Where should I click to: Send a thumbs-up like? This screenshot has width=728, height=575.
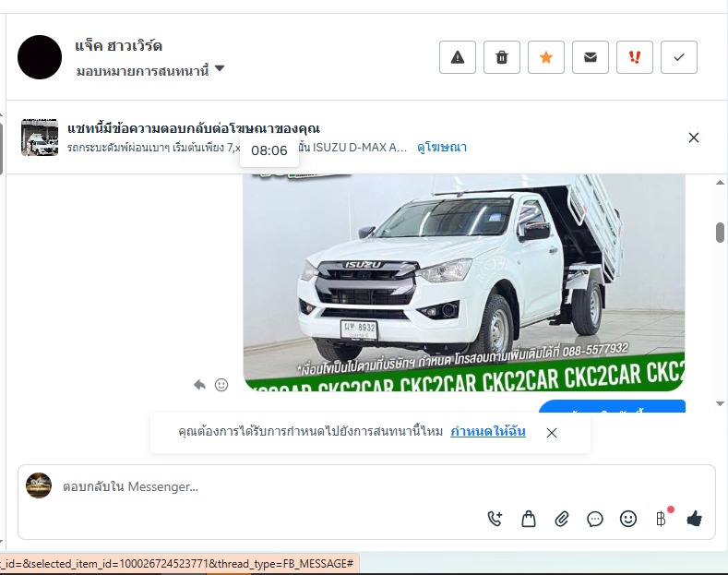coord(695,519)
